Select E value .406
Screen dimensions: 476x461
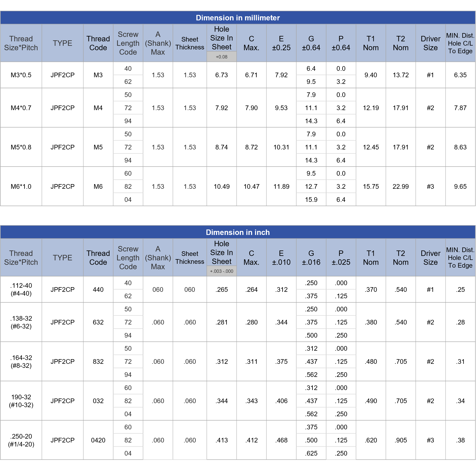pos(281,401)
